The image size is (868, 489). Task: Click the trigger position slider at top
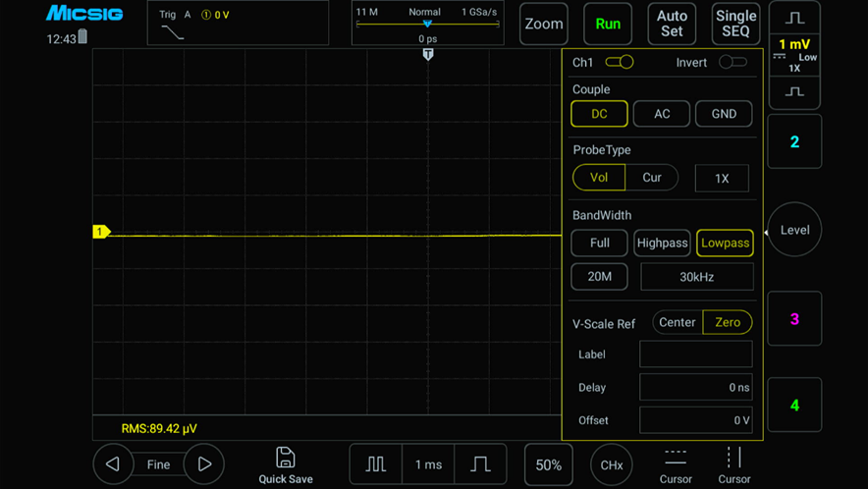pyautogui.click(x=427, y=25)
